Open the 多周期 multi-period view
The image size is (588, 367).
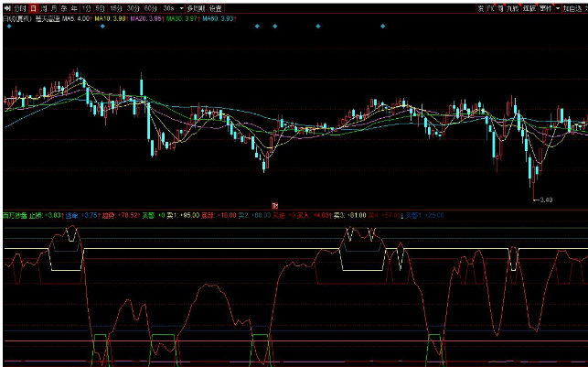pyautogui.click(x=196, y=8)
